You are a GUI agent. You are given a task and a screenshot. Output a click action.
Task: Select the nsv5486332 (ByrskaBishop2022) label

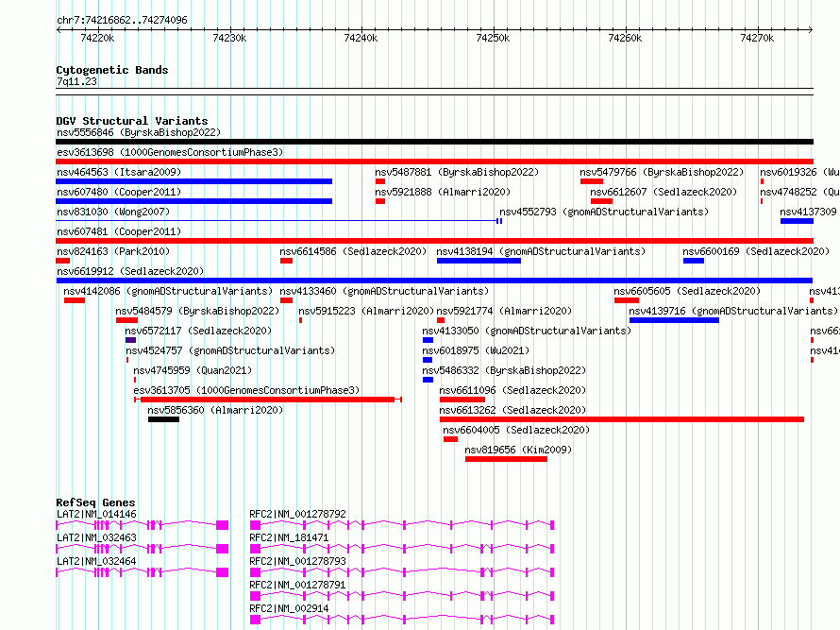(504, 370)
